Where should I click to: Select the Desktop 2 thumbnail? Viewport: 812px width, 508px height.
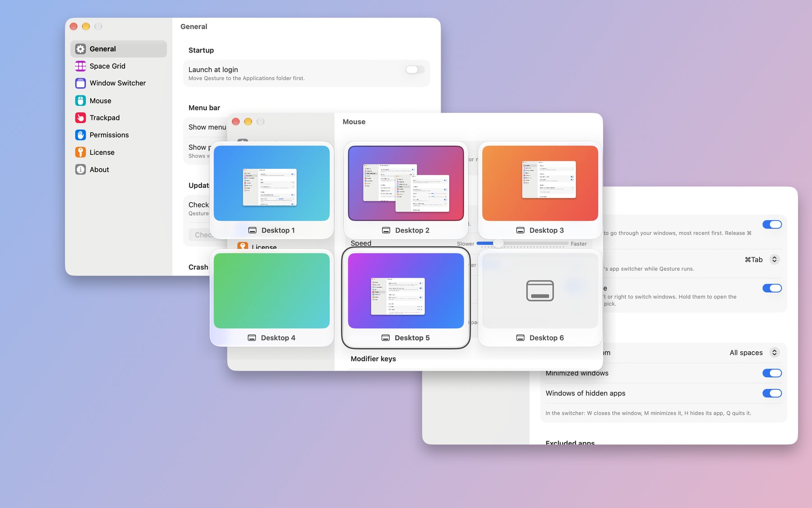(406, 183)
